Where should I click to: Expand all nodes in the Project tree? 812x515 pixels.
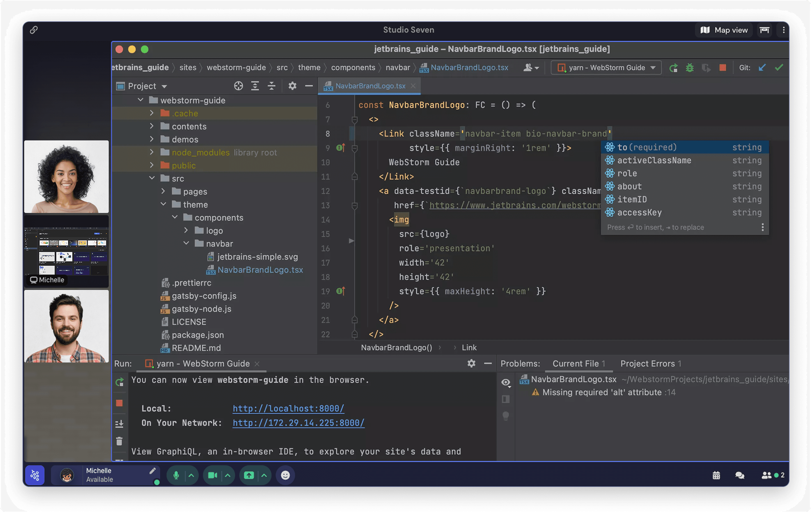pos(255,86)
